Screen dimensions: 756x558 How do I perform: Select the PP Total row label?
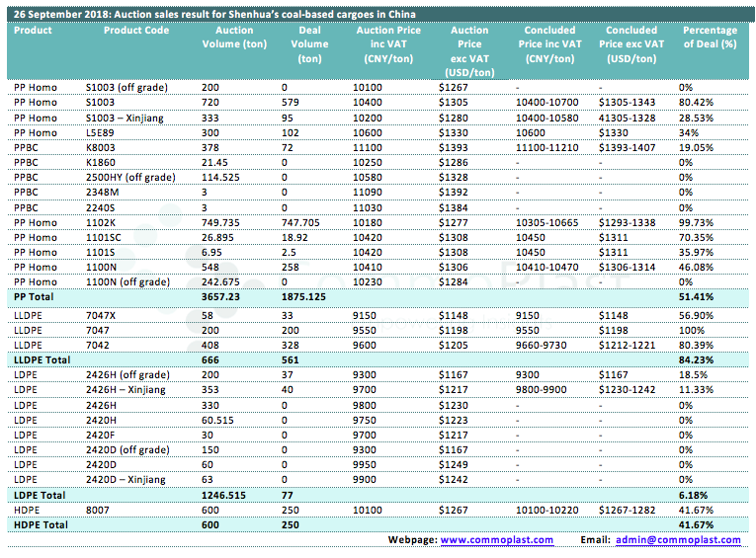(x=35, y=296)
